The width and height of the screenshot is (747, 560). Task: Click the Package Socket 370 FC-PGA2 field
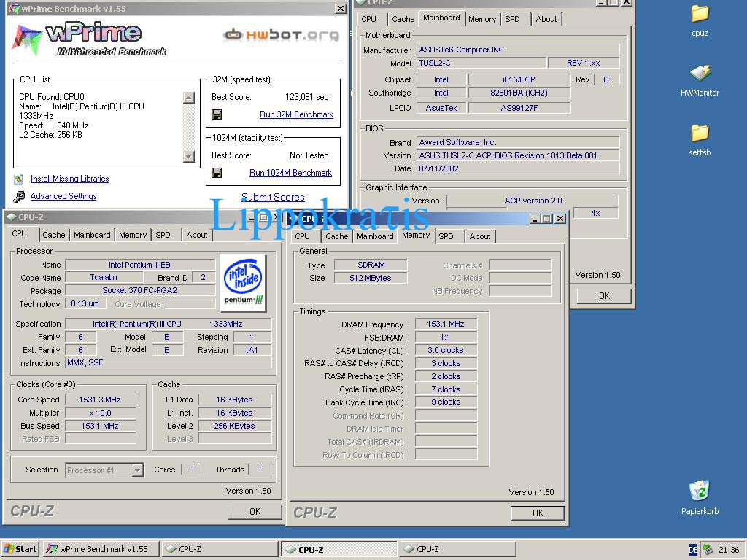click(x=140, y=290)
